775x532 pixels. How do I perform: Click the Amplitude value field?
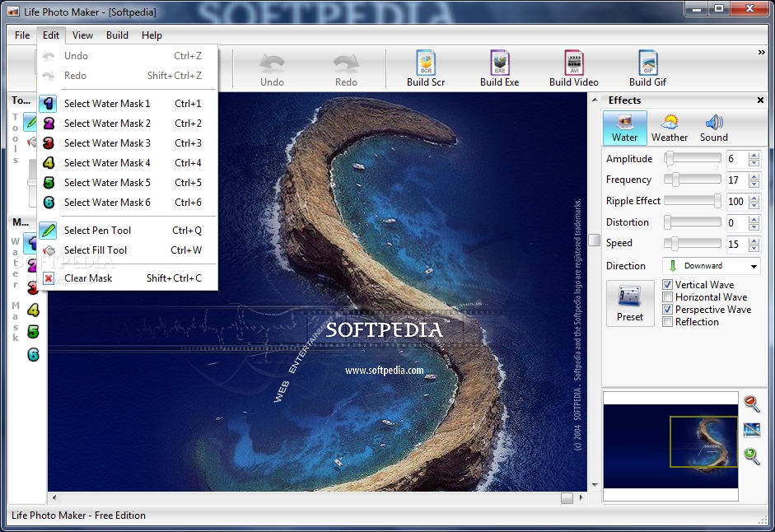[x=737, y=159]
